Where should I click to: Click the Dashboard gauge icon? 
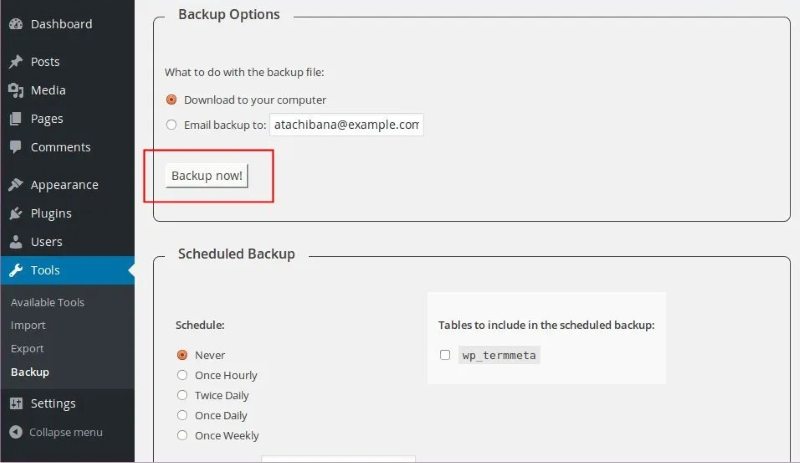point(16,24)
